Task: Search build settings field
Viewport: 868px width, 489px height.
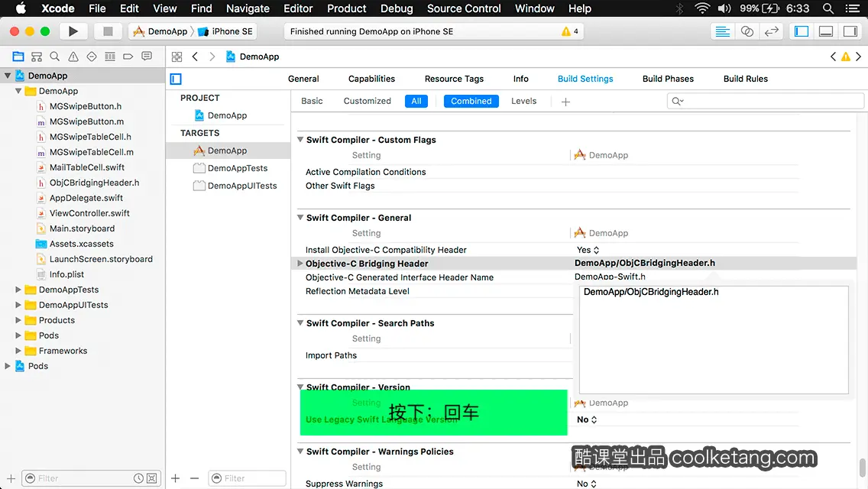Action: point(765,101)
